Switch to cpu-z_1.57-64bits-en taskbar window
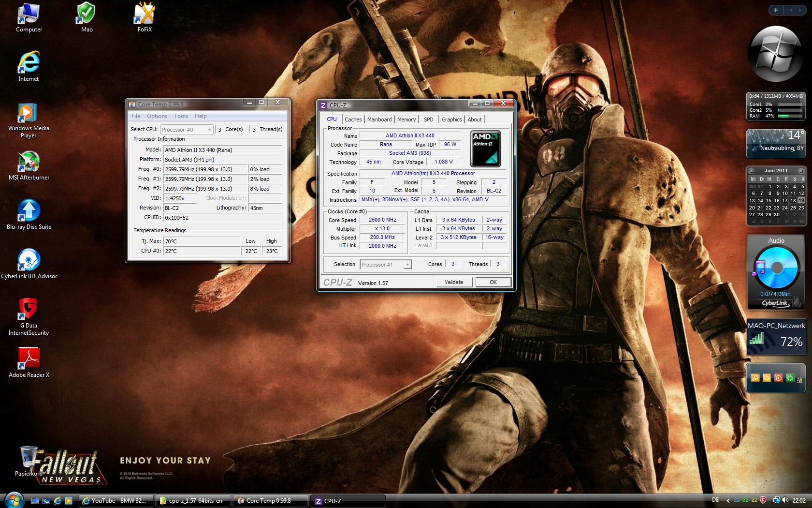The height and width of the screenshot is (508, 812). tap(194, 501)
